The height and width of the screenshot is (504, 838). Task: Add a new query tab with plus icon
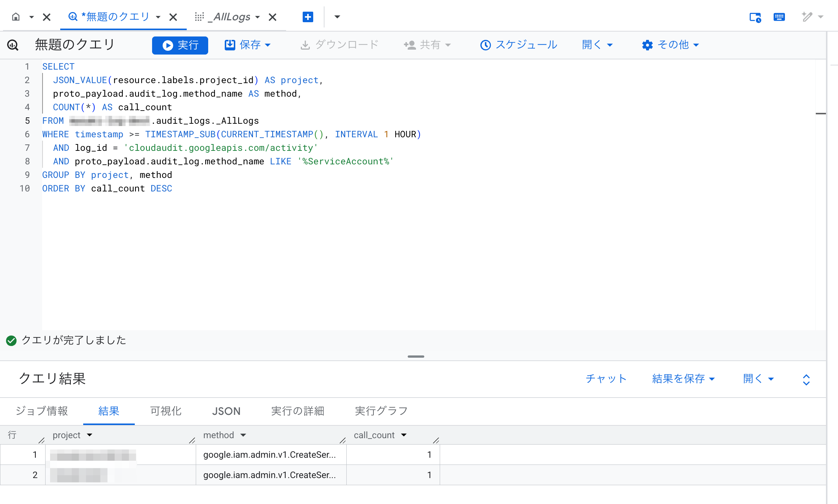308,17
